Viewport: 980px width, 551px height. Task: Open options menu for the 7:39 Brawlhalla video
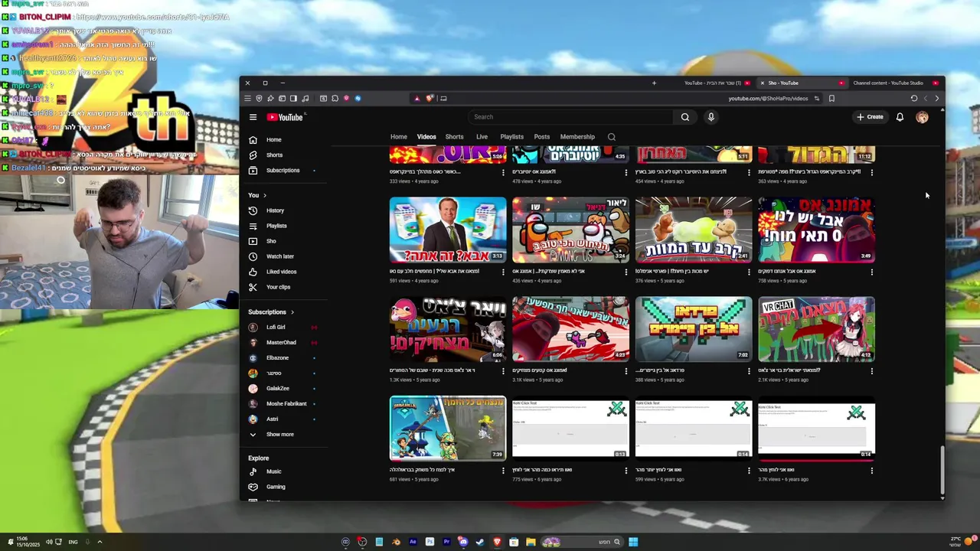tap(503, 471)
